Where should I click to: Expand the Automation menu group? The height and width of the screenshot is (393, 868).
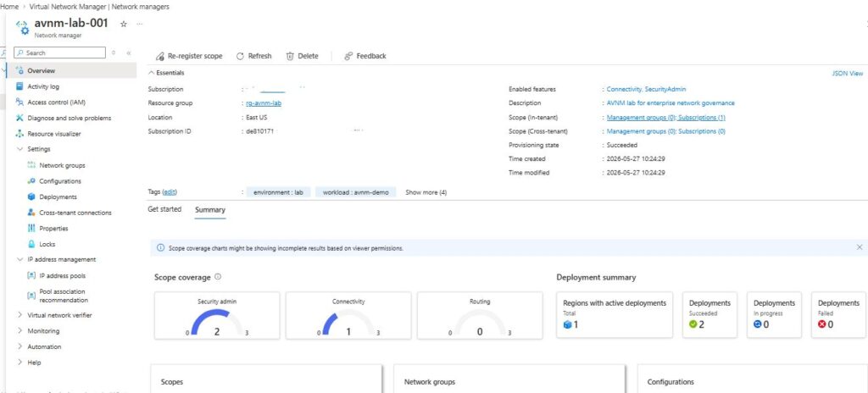coord(20,346)
